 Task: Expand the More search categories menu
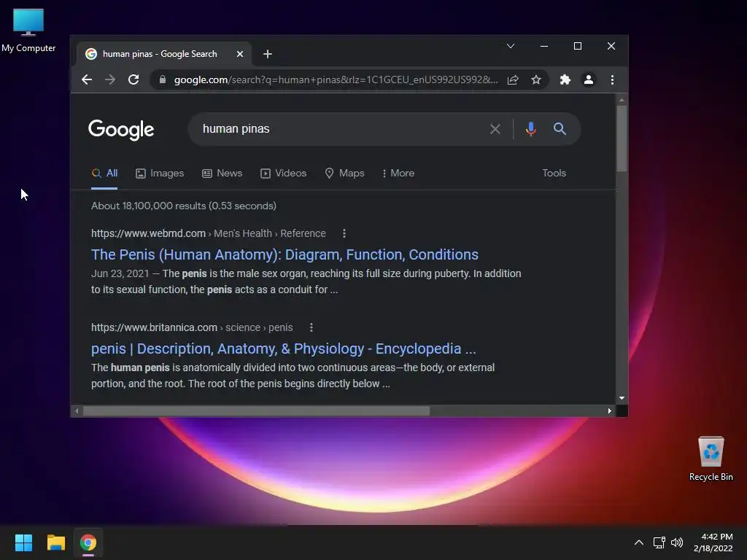click(398, 174)
